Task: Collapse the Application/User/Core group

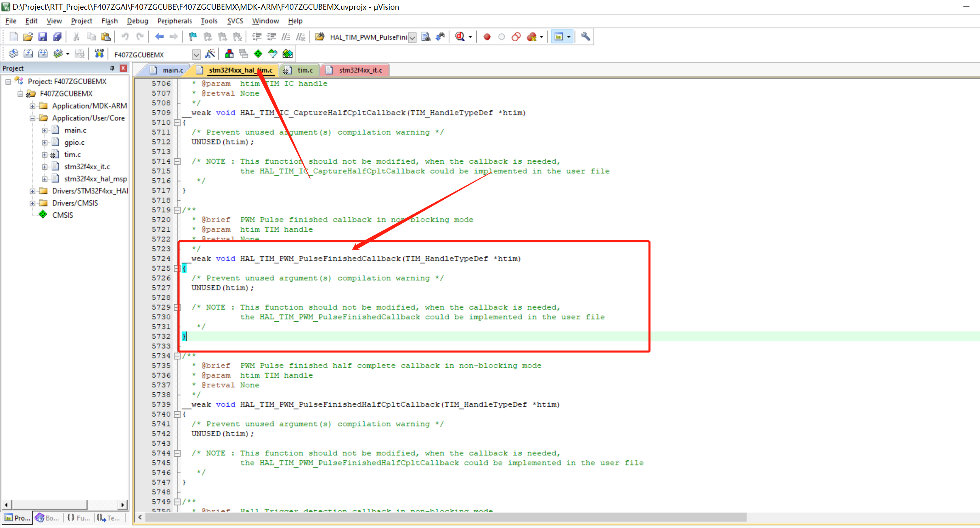Action: [x=32, y=118]
